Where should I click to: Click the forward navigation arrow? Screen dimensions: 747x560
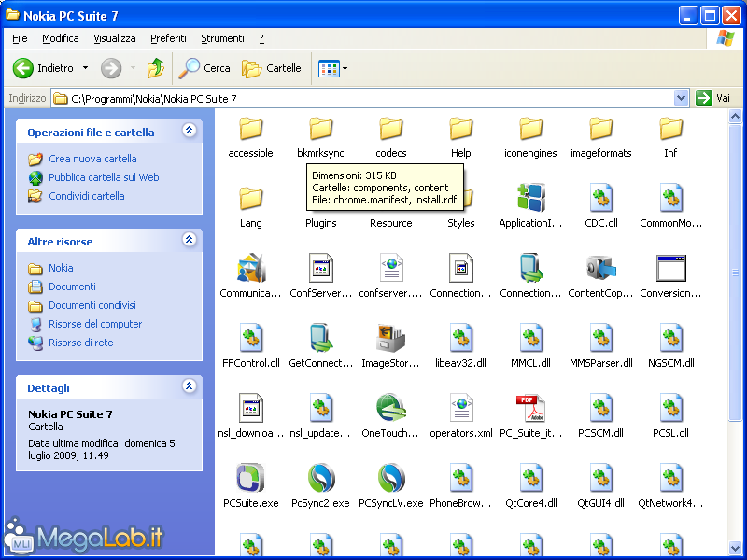111,68
